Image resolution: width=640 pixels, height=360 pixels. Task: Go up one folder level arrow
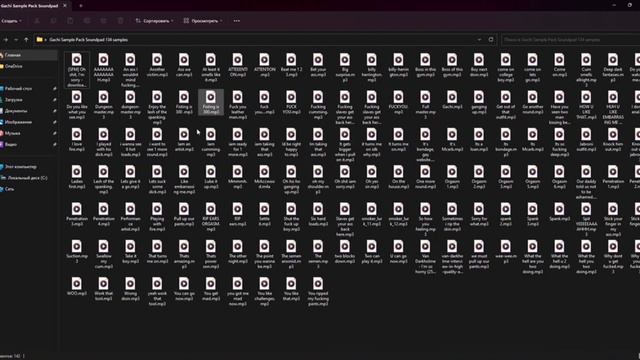[26, 40]
